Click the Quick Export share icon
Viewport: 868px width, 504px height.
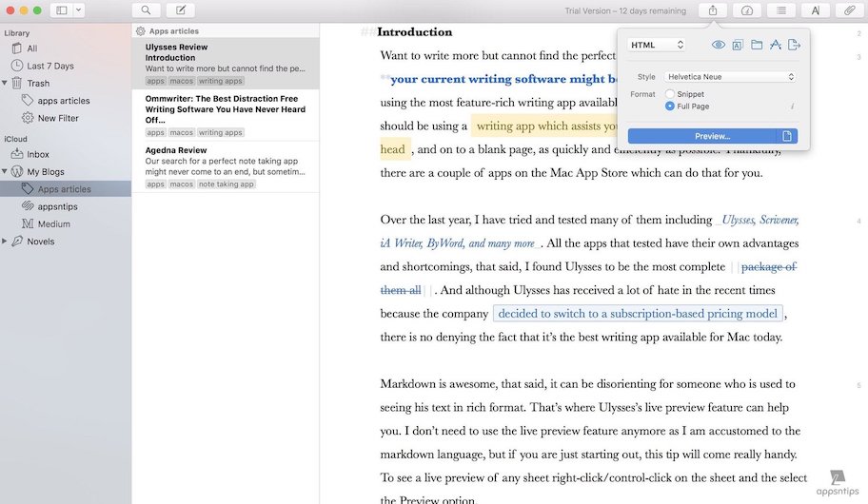713,10
